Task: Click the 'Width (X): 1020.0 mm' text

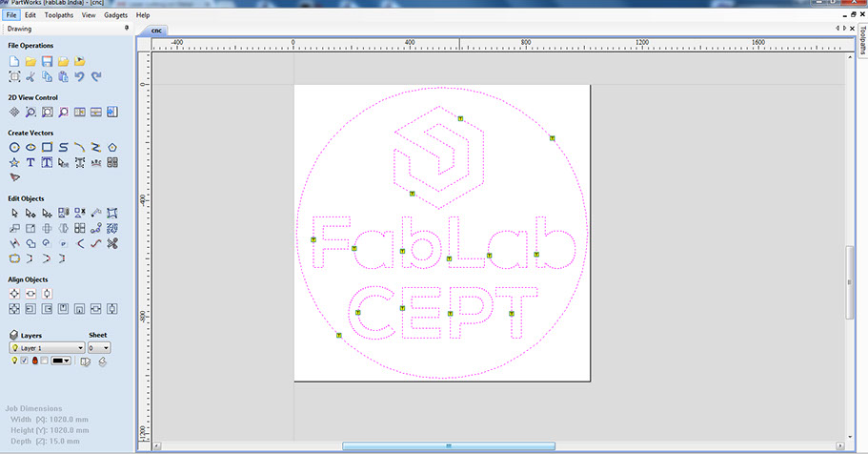Action: (x=50, y=420)
